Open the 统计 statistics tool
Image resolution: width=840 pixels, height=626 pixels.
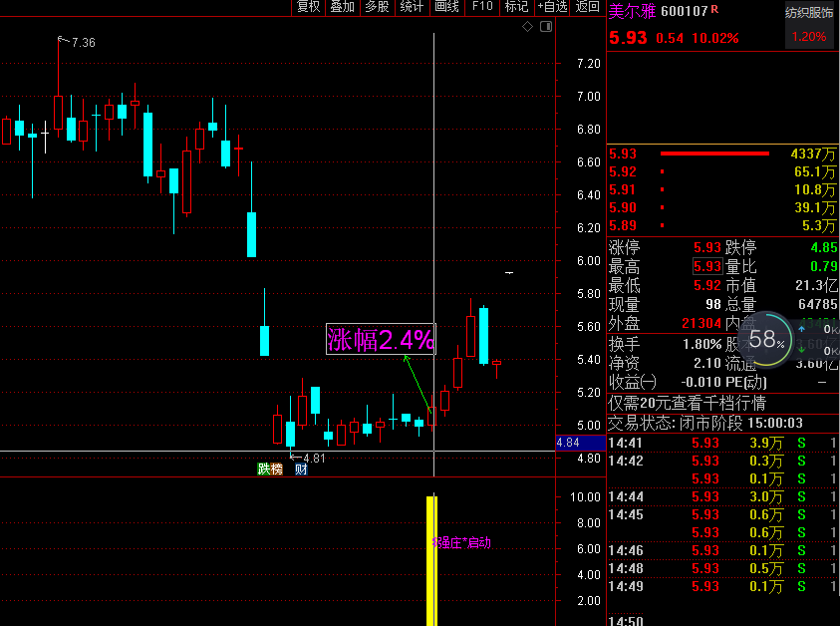[x=412, y=6]
